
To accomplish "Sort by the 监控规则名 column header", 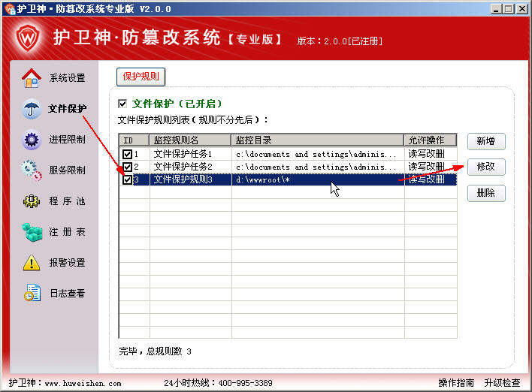I will (190, 140).
